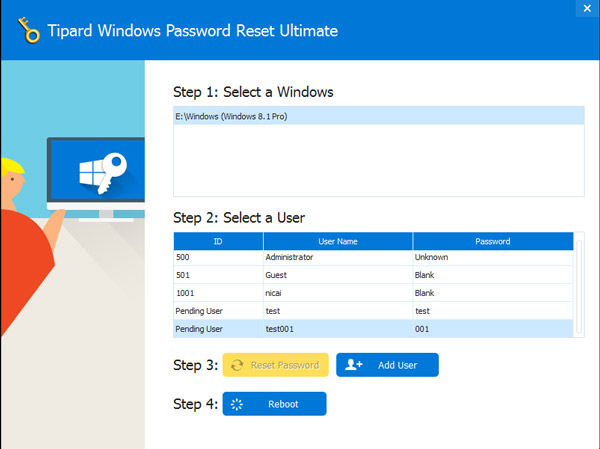Click the empty area in Windows list
Viewport: 600px width, 449px height.
[378, 160]
